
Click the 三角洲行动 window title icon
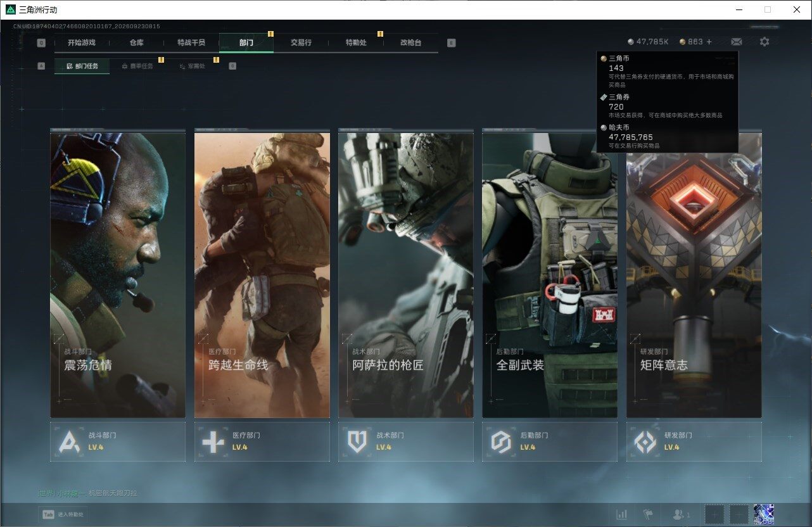[x=11, y=10]
